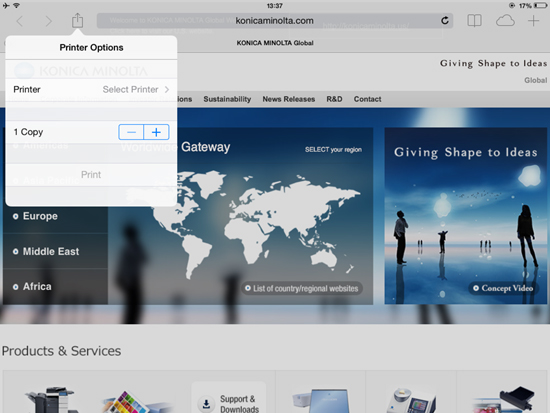550x413 pixels.
Task: Tap the konicaminolta.com address bar
Action: pyautogui.click(x=275, y=21)
